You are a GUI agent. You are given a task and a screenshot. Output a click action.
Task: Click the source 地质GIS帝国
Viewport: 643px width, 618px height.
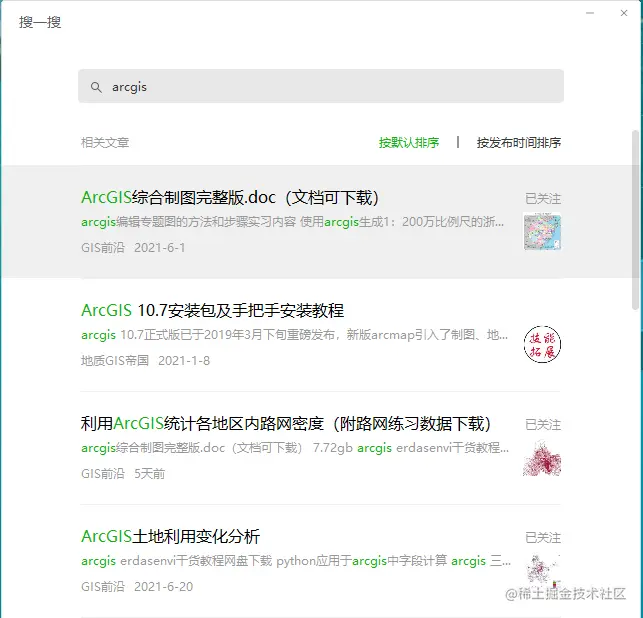115,360
